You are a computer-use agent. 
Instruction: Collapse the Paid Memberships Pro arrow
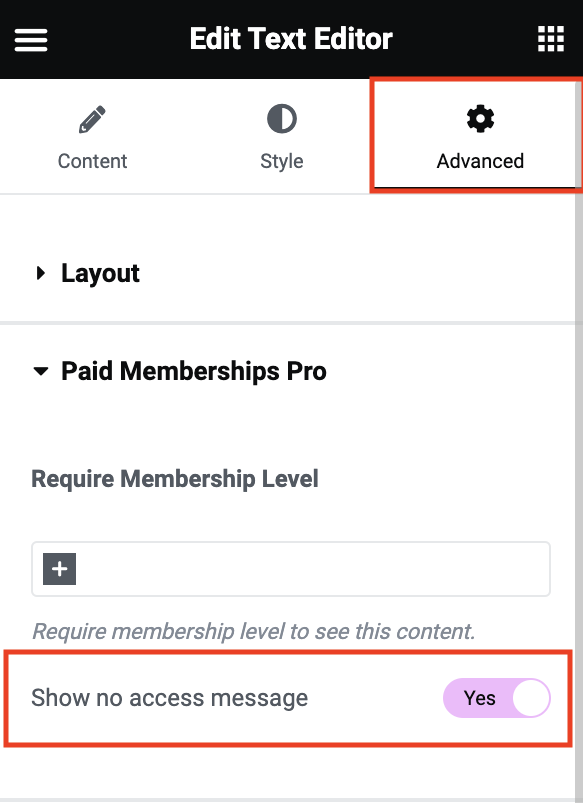point(40,371)
